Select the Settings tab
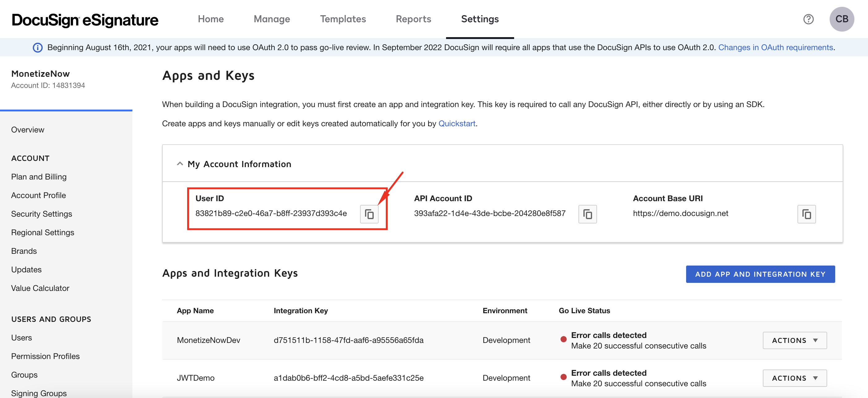 click(480, 19)
